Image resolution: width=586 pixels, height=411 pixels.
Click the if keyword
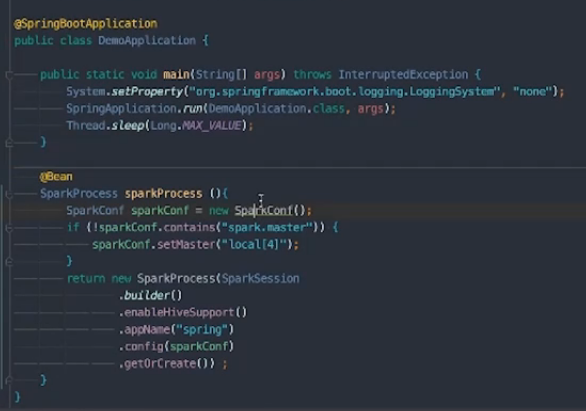[x=73, y=228]
